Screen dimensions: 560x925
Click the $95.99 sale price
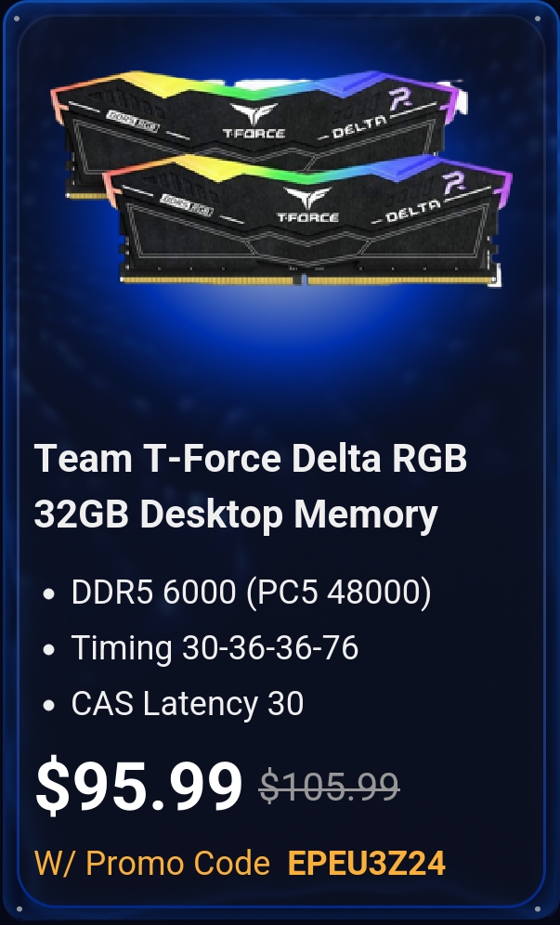coord(138,786)
